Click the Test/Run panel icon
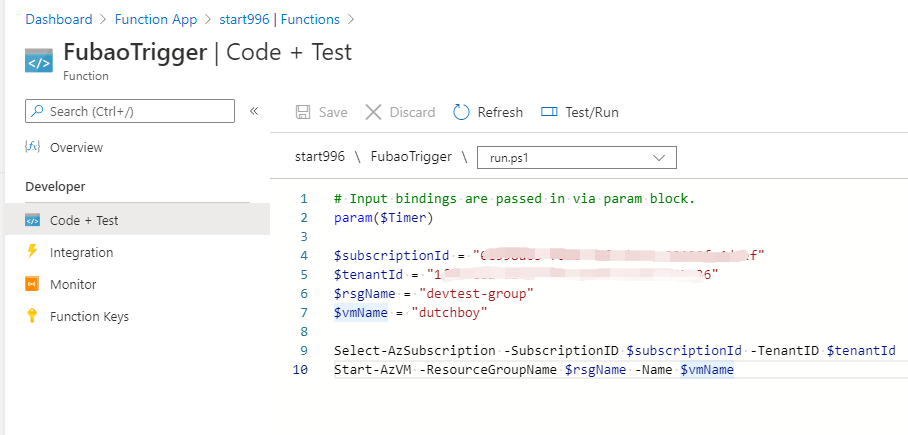 pyautogui.click(x=549, y=112)
